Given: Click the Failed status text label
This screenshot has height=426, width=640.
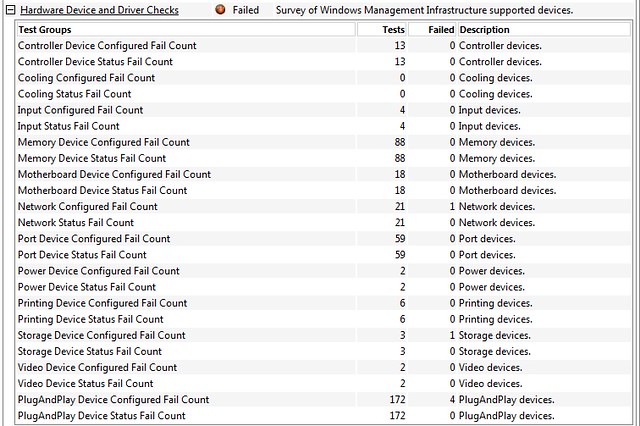Looking at the screenshot, I should tap(246, 10).
